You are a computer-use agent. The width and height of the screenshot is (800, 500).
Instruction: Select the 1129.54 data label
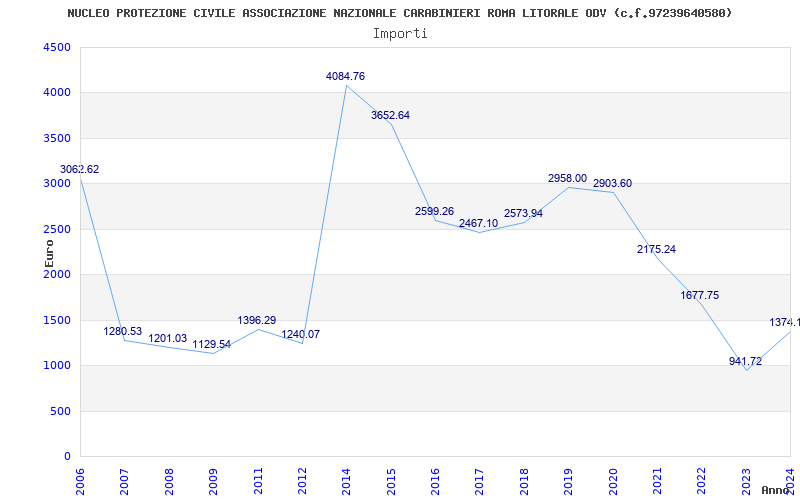coord(211,344)
